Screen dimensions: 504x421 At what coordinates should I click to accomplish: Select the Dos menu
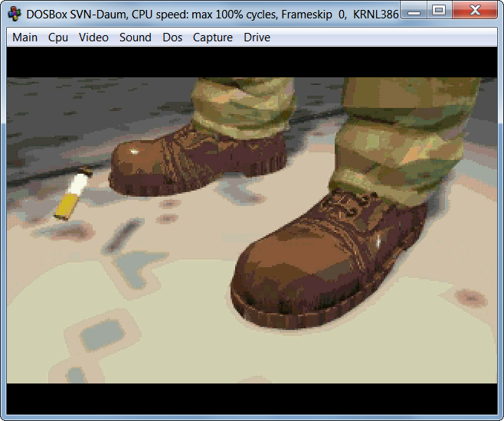[172, 38]
